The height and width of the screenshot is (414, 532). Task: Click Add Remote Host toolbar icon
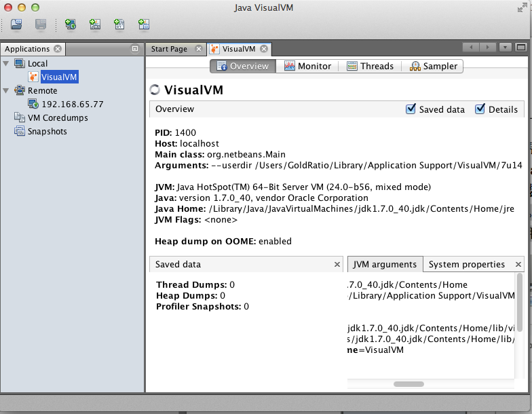coord(71,24)
